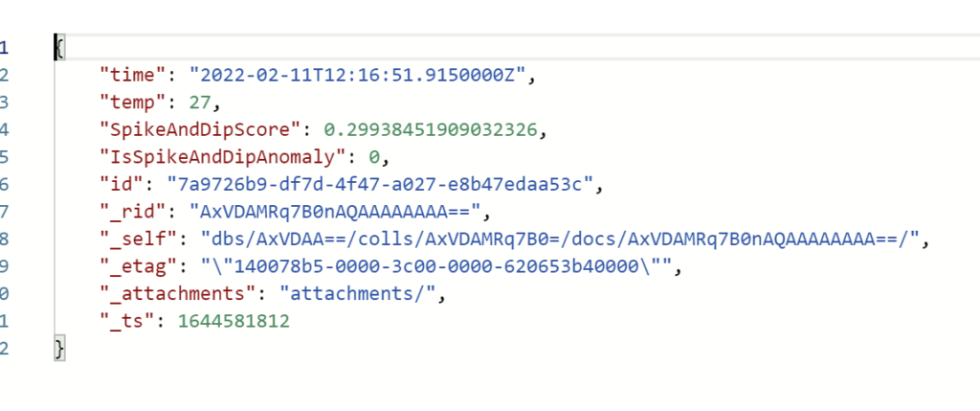Click the "_self" property key
The image size is (980, 411).
139,240
